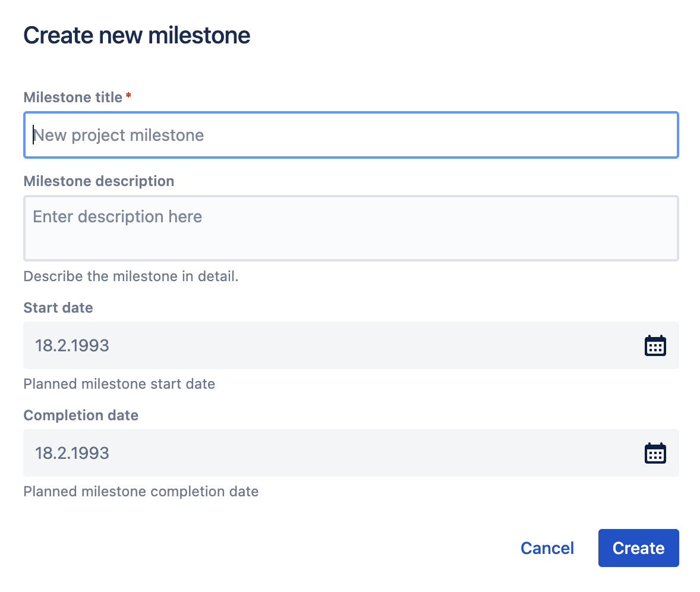Click the "Completion date" field label

tap(81, 415)
